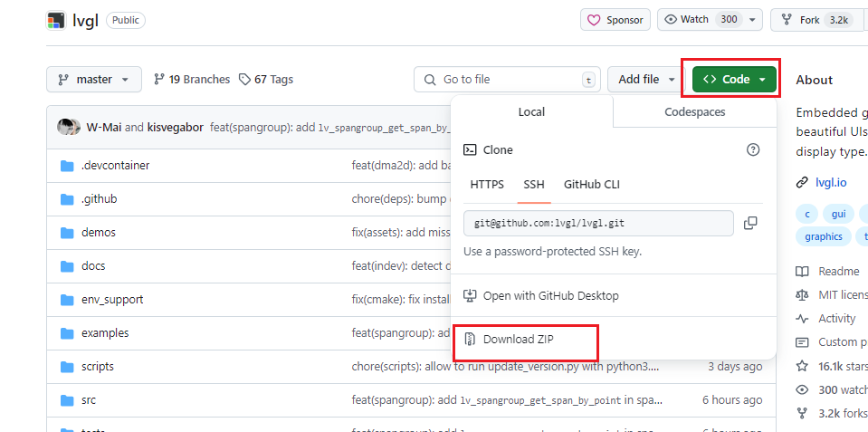This screenshot has width=868, height=432.
Task: Select the SSH clone tab
Action: pos(534,185)
